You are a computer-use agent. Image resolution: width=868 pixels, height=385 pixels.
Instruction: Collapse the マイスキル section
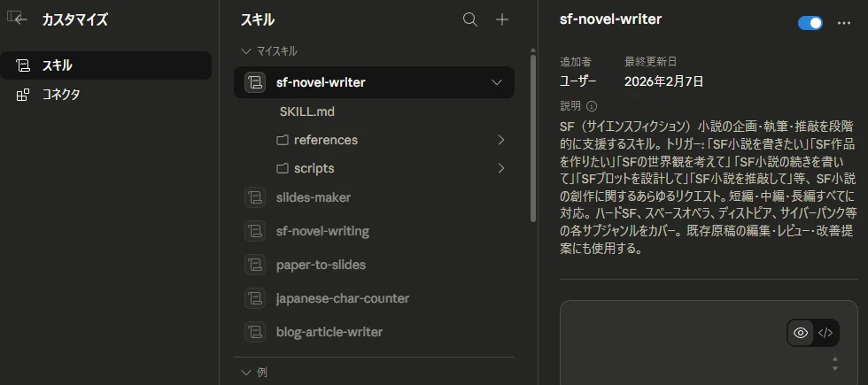(246, 51)
